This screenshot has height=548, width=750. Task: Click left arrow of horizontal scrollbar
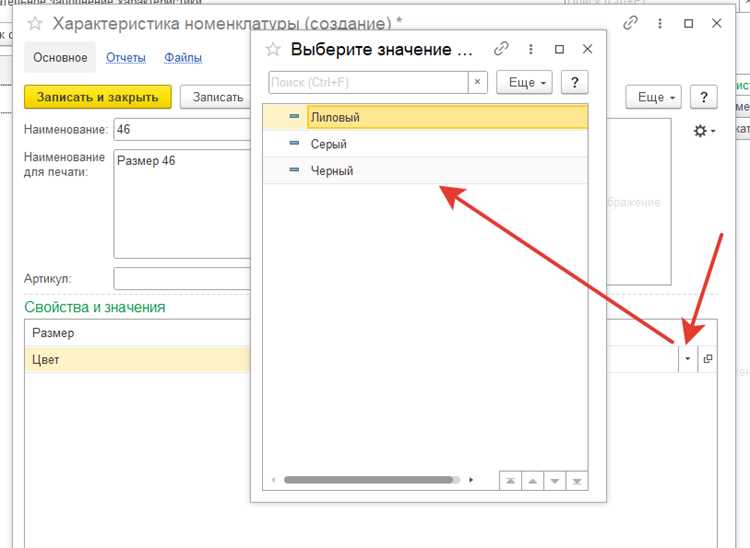(274, 480)
